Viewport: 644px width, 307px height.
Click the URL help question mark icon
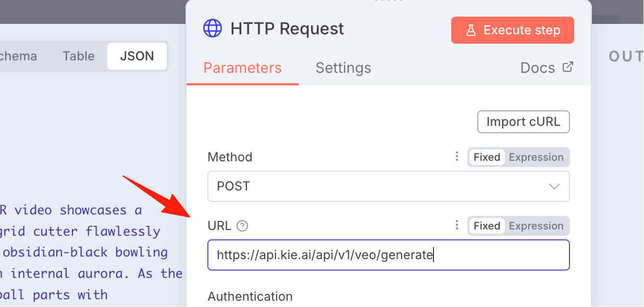click(x=242, y=226)
